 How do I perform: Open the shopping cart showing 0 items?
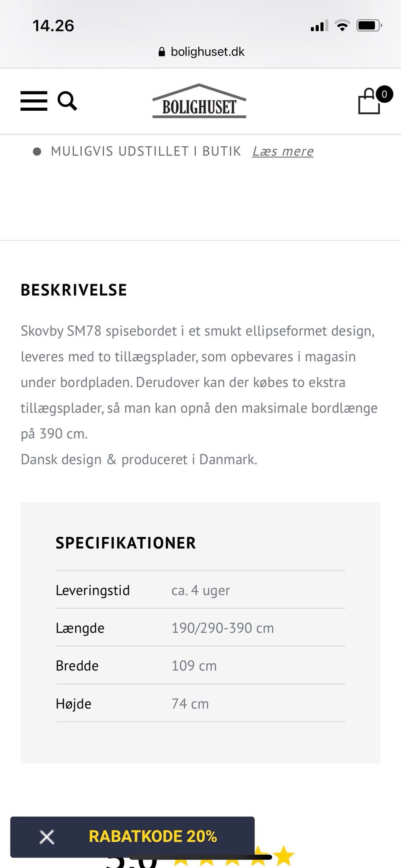pos(369,102)
